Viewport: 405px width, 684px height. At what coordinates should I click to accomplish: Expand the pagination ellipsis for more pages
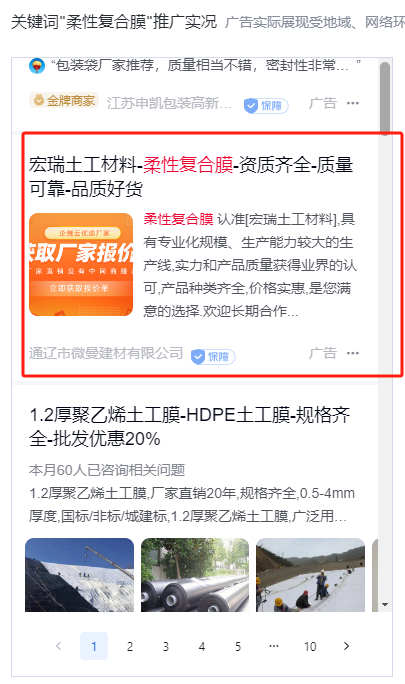click(274, 646)
